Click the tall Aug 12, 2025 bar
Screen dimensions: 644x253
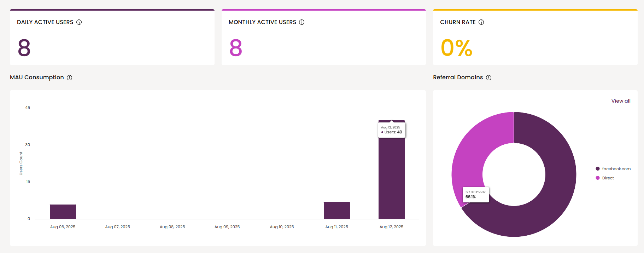coord(391,177)
